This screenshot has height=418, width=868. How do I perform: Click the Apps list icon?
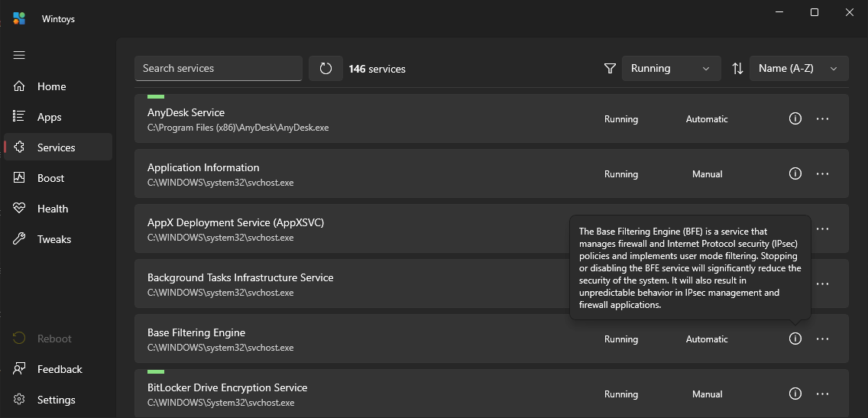(19, 117)
